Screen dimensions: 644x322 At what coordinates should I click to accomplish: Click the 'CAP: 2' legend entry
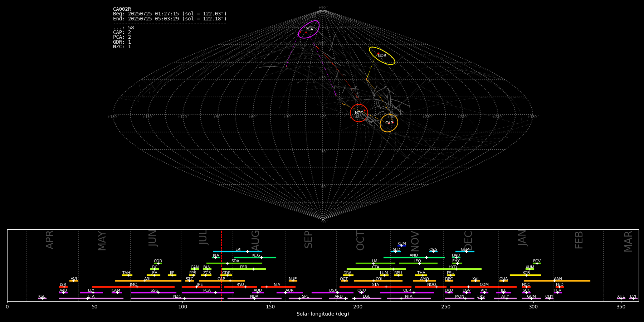tap(122, 33)
